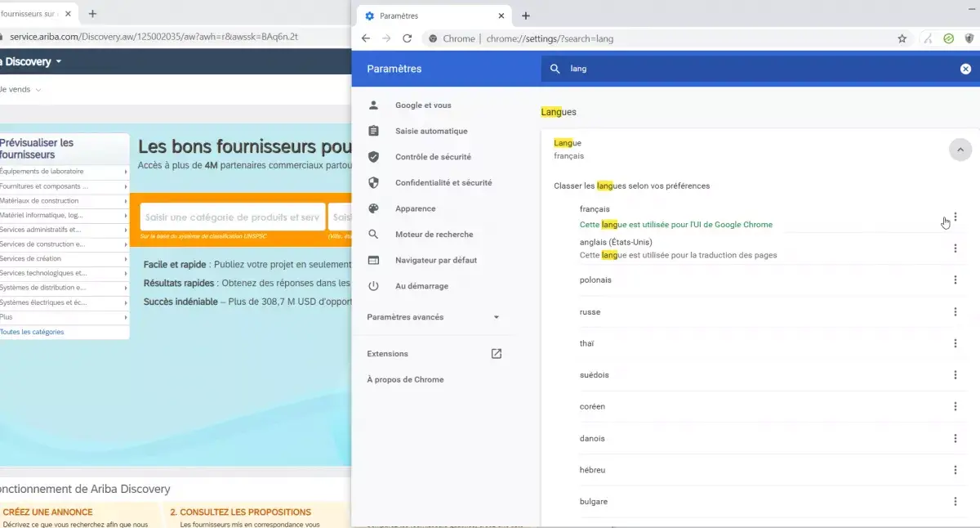The width and height of the screenshot is (980, 528).
Task: Collapse the Langue section with the chevron
Action: [960, 150]
